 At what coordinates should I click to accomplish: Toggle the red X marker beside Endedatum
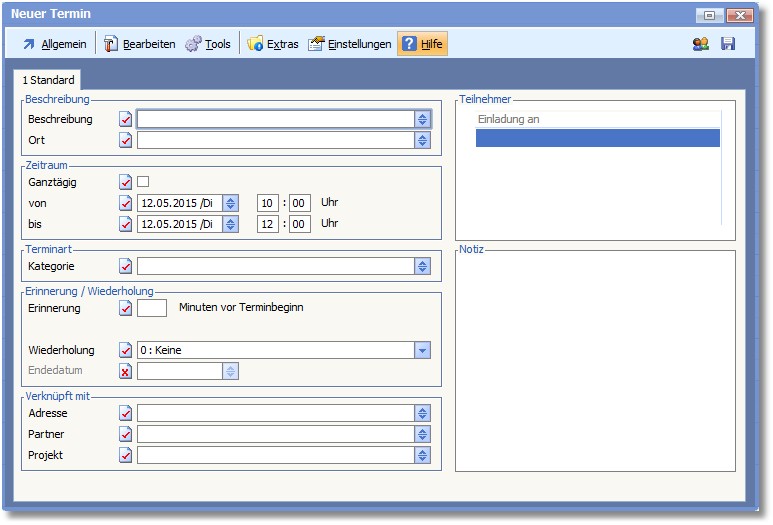click(x=125, y=371)
